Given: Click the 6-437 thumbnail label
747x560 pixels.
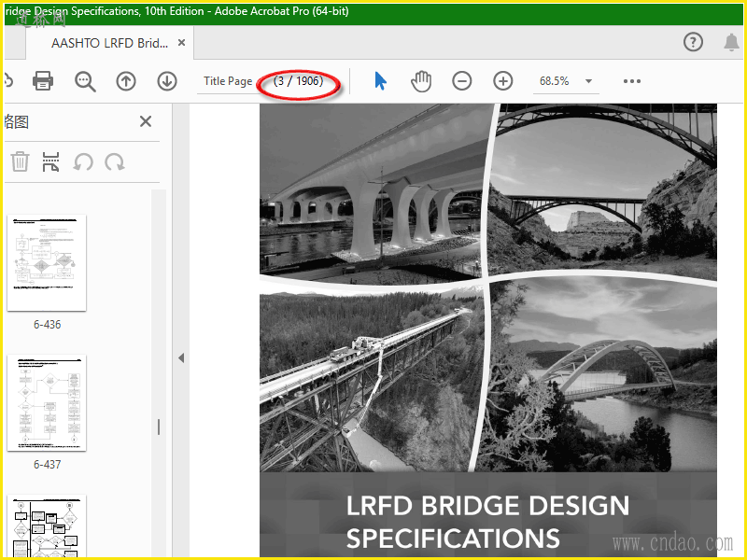Looking at the screenshot, I should (48, 465).
